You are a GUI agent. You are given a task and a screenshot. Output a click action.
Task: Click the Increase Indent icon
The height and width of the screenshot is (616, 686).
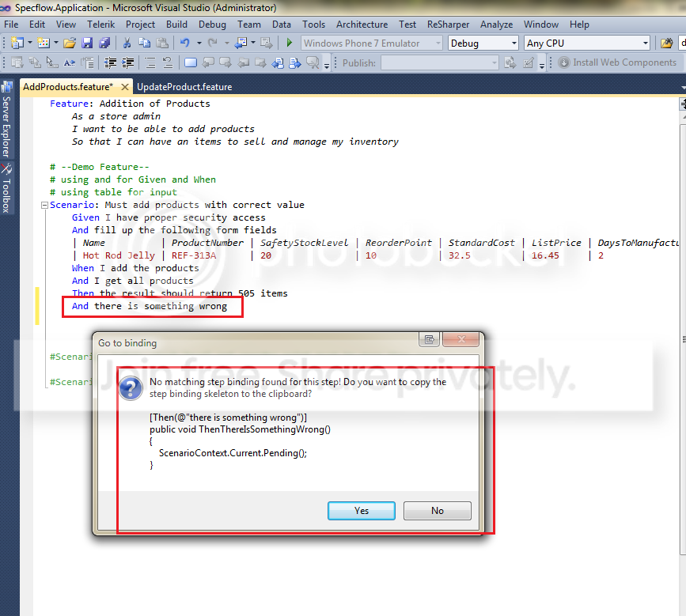(127, 63)
